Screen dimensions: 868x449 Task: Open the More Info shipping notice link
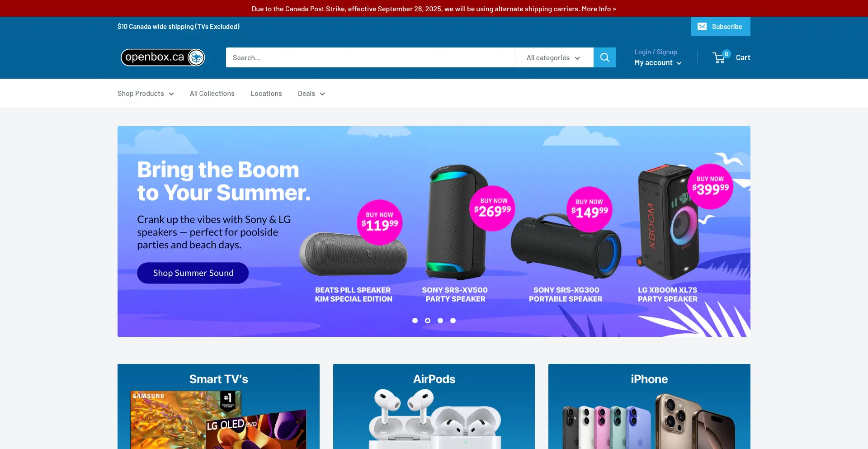tap(599, 9)
